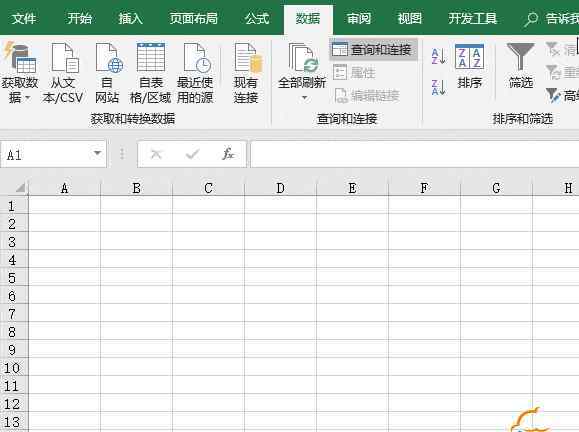579x432 pixels.
Task: Open the 获取数据 (Get Data) menu
Action: coord(19,73)
